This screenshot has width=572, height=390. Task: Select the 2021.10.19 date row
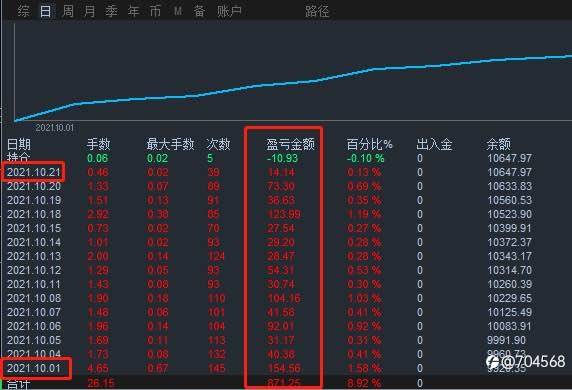click(x=34, y=200)
